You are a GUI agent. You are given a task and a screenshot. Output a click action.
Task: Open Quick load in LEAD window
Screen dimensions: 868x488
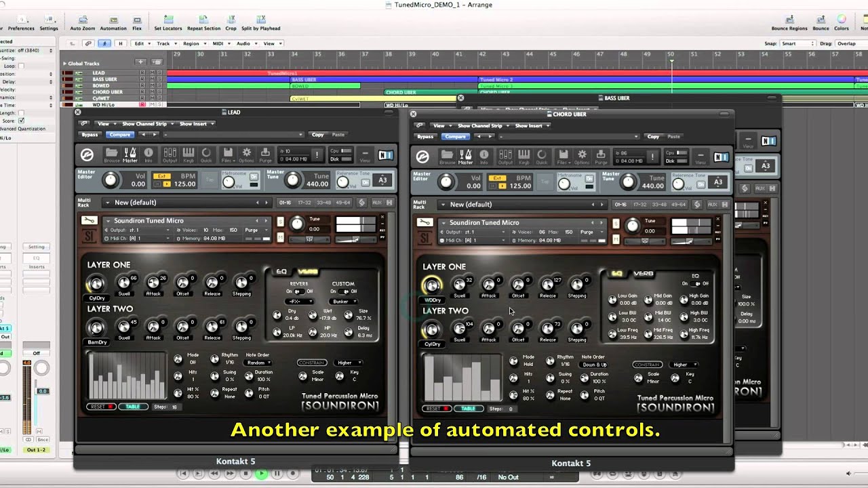tap(206, 155)
